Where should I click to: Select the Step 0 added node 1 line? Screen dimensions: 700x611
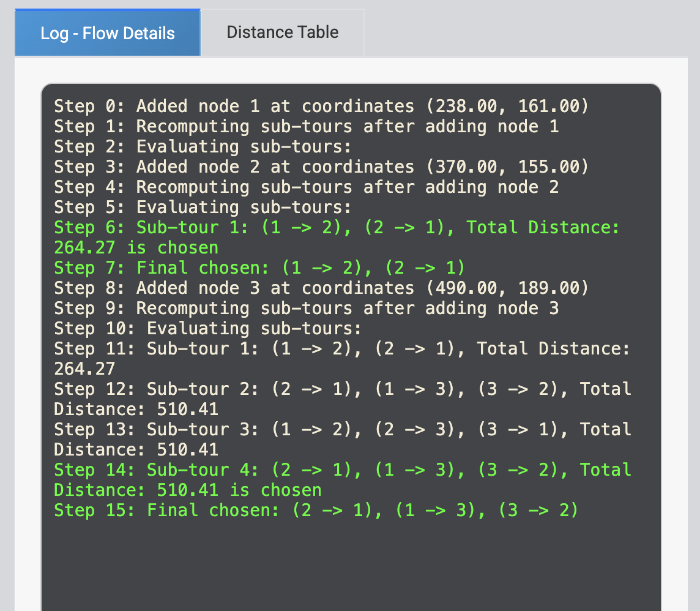click(321, 107)
